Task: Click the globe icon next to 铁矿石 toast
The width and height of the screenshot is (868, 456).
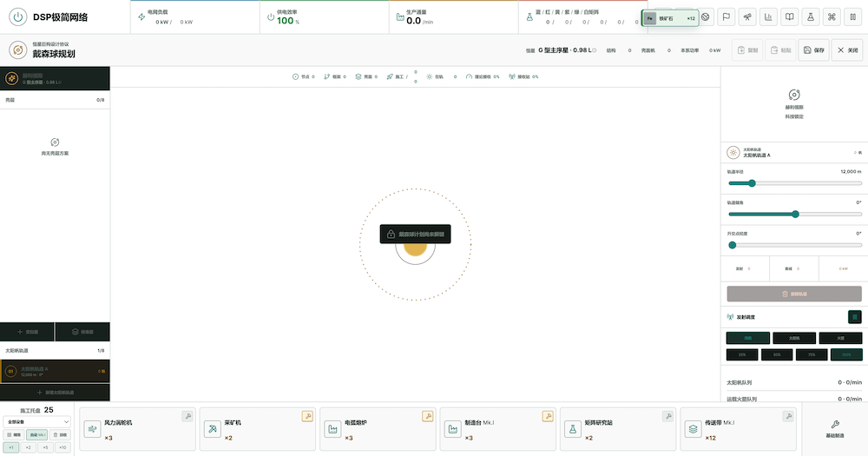Action: point(706,17)
